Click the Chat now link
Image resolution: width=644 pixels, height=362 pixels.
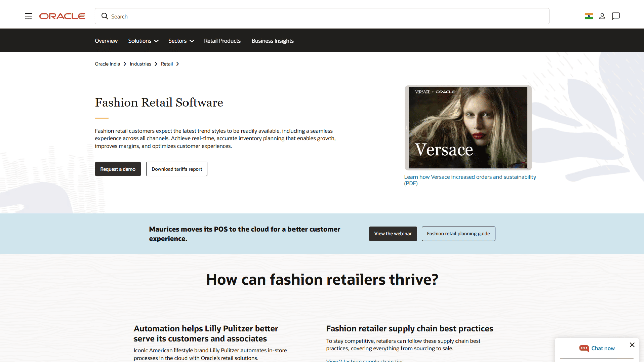coord(603,348)
